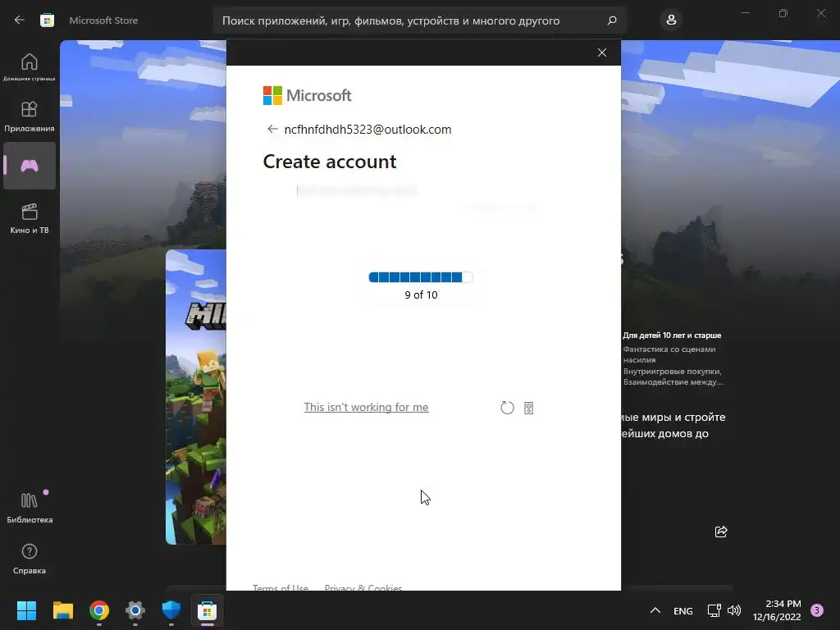Open the Windows Start menu
The width and height of the screenshot is (840, 630).
26,610
